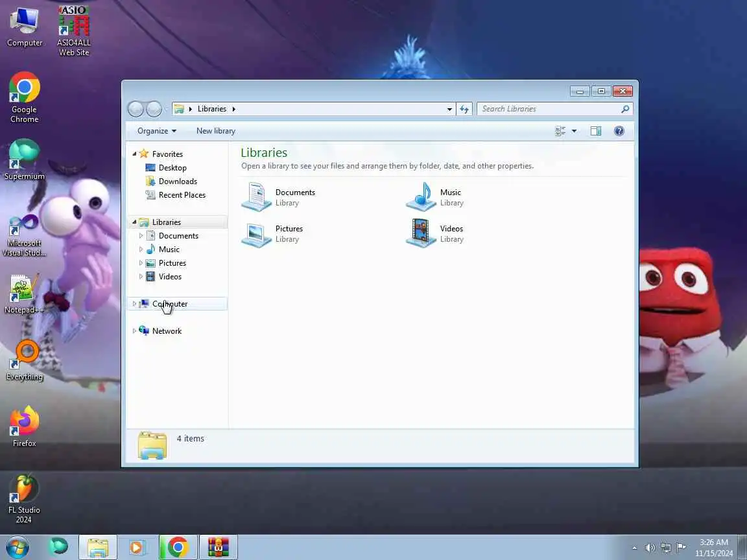The width and height of the screenshot is (747, 560).
Task: Select Computer in navigation pane
Action: (177, 304)
